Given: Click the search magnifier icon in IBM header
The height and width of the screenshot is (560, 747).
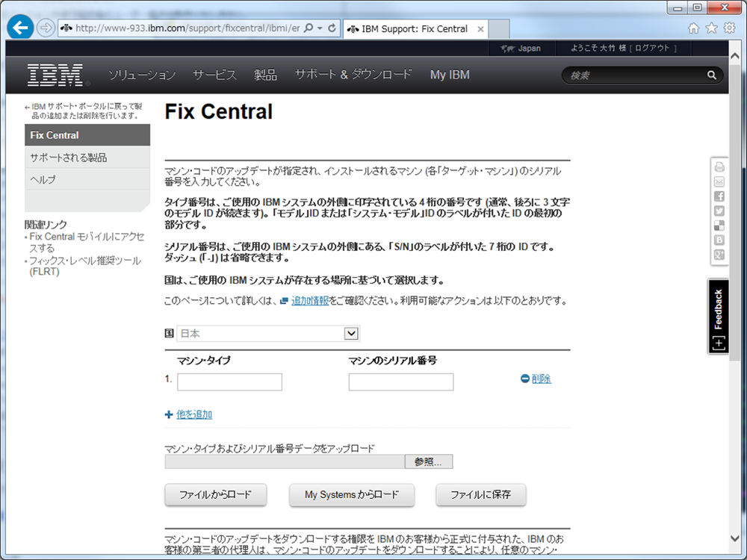Looking at the screenshot, I should tap(711, 75).
